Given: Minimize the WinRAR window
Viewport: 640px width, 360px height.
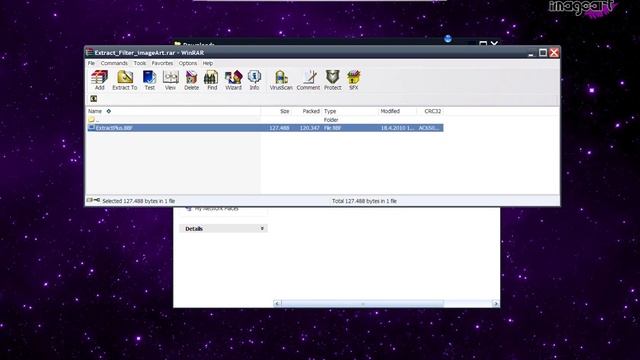Looking at the screenshot, I should (531, 53).
